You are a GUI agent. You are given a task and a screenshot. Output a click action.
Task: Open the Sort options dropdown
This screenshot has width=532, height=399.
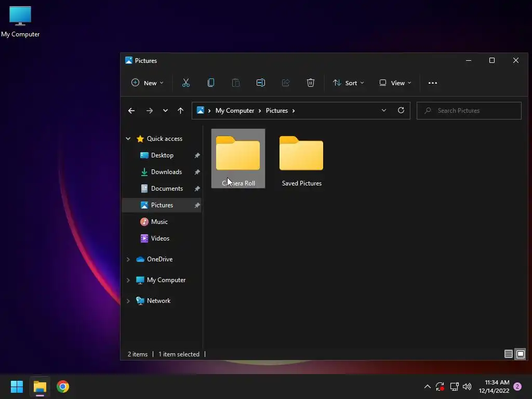click(x=349, y=83)
